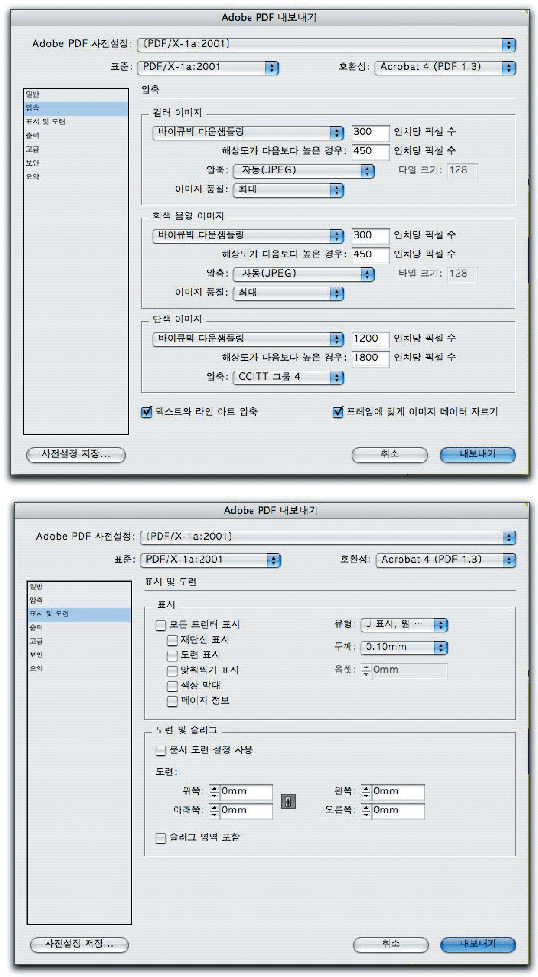The image size is (538, 977).
Task: Click 아래쪽 bleed stepper arrows
Action: point(214,811)
